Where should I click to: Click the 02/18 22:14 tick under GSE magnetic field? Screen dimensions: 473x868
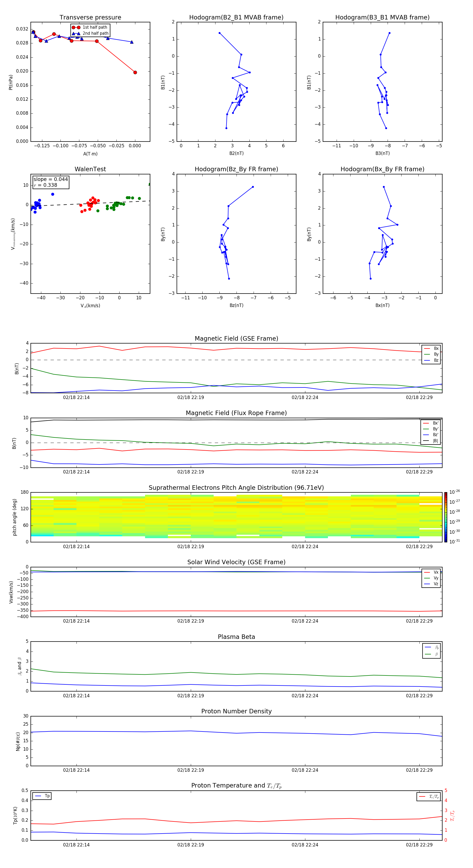pyautogui.click(x=76, y=398)
